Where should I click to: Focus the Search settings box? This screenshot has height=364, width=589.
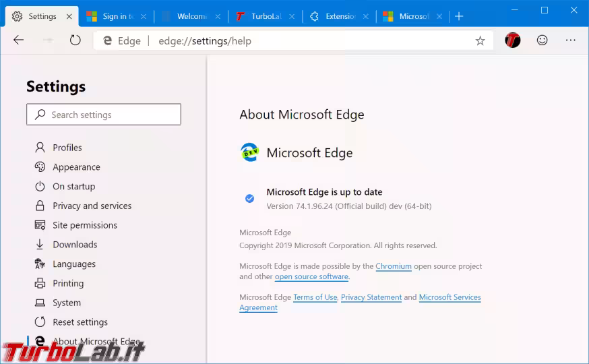coord(104,115)
